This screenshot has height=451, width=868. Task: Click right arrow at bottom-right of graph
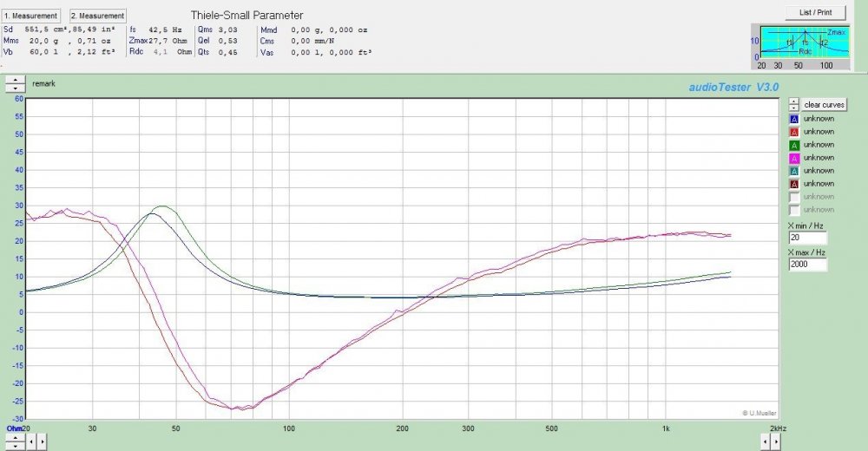pyautogui.click(x=777, y=442)
